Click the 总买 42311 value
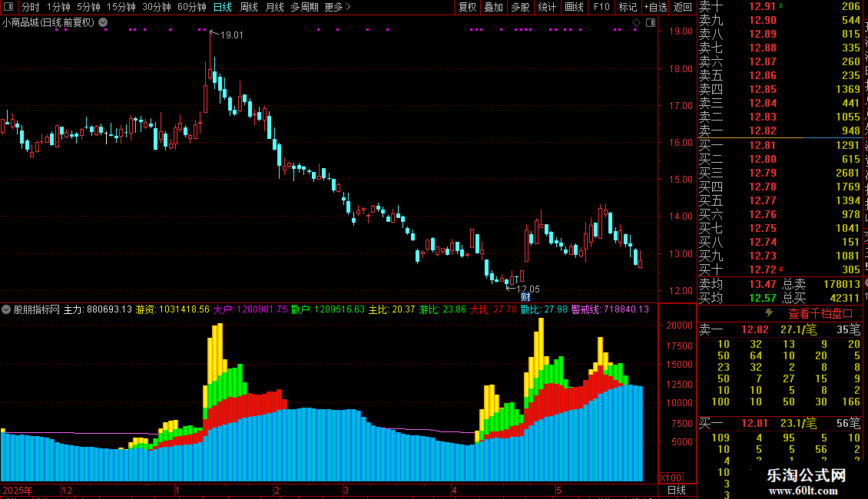The width and height of the screenshot is (868, 499). tap(845, 298)
